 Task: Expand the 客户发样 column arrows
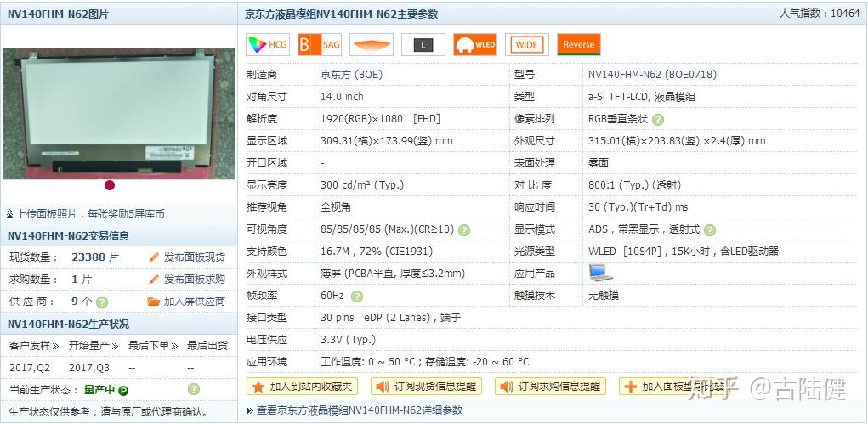pos(55,346)
